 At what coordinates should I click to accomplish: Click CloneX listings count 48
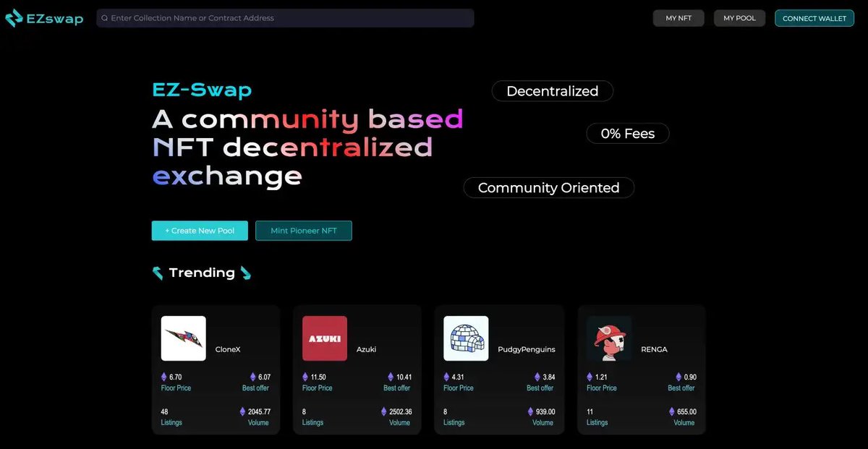coord(165,412)
